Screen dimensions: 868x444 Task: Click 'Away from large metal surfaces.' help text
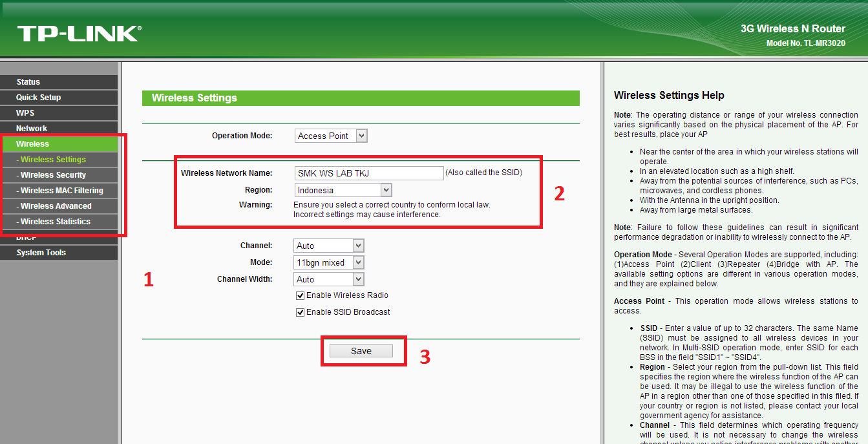tap(696, 210)
